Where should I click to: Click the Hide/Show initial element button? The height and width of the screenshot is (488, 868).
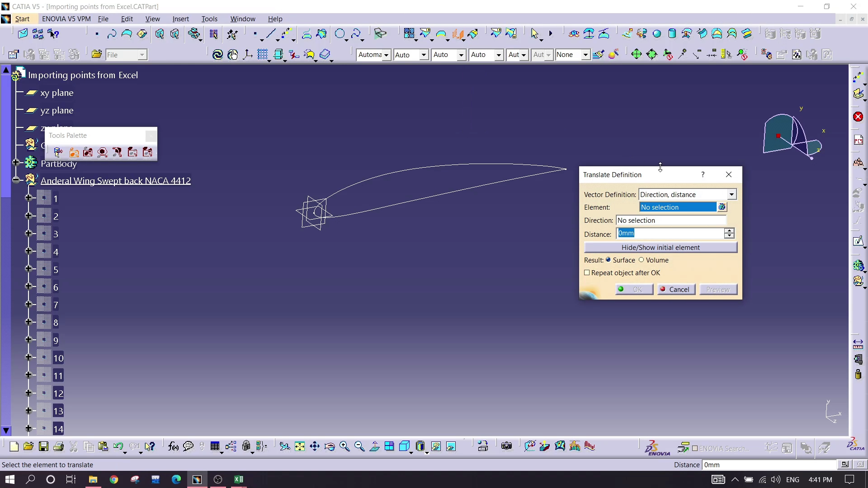[x=660, y=247]
